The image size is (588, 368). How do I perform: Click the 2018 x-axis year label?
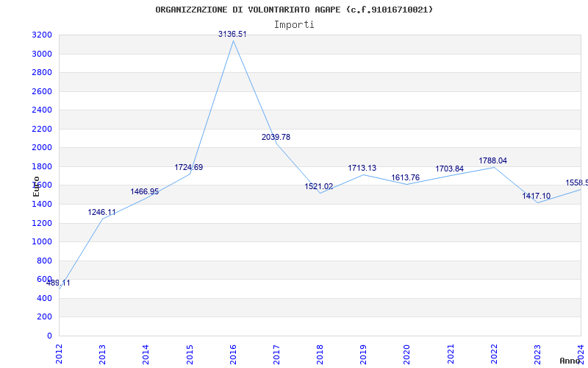320,355
